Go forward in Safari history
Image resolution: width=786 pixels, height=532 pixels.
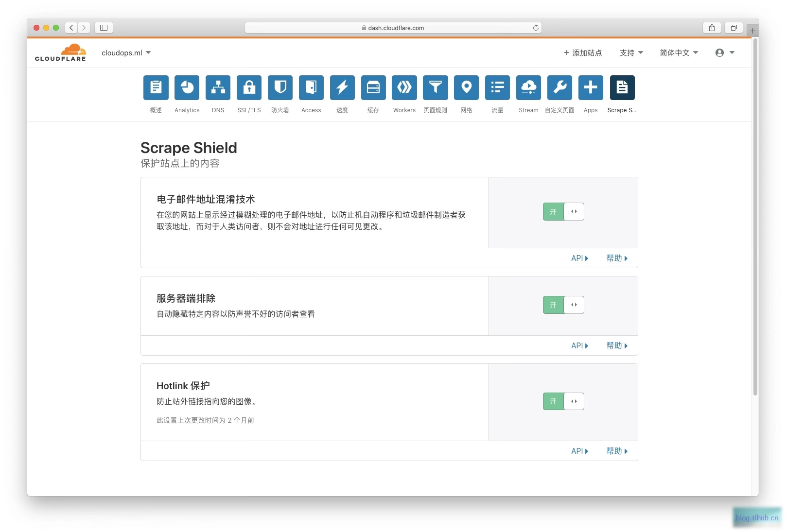pos(84,28)
